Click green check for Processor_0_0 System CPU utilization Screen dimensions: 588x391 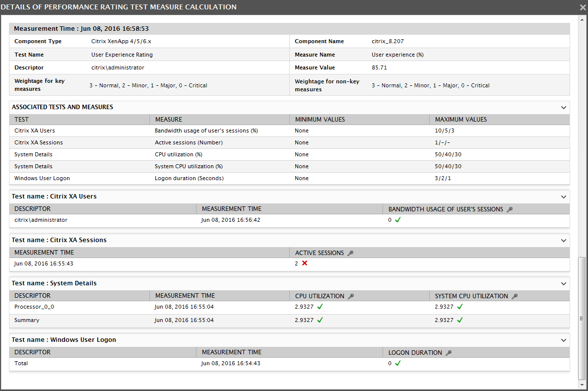(460, 307)
